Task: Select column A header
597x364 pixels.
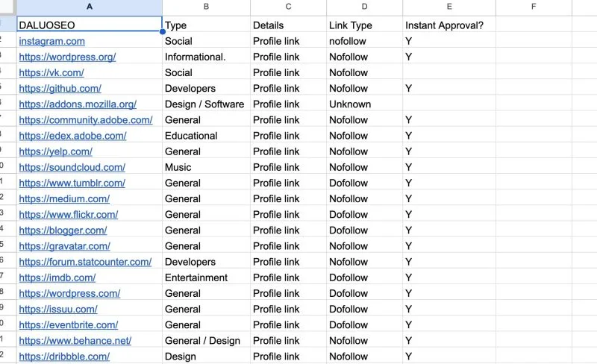Action: (x=90, y=7)
